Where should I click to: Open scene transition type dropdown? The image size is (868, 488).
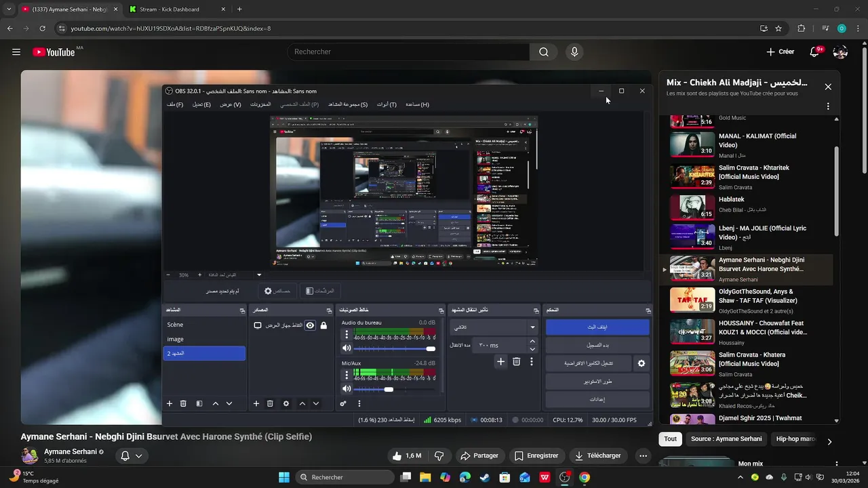(x=494, y=327)
